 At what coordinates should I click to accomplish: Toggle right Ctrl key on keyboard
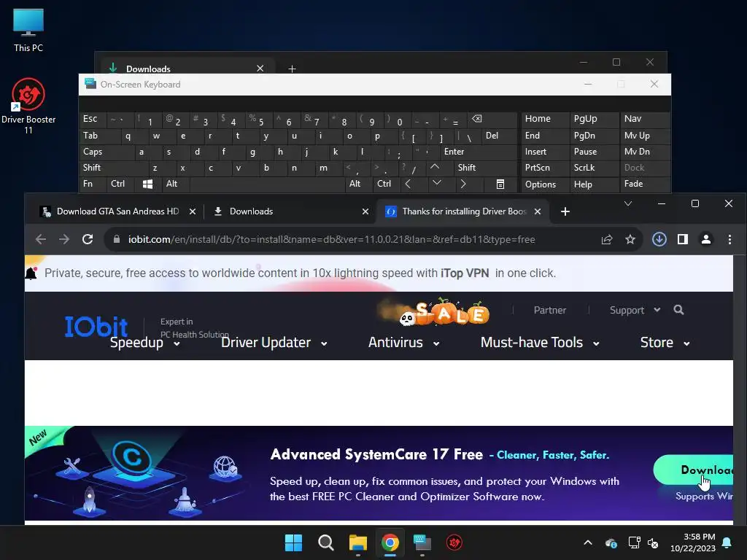[387, 184]
